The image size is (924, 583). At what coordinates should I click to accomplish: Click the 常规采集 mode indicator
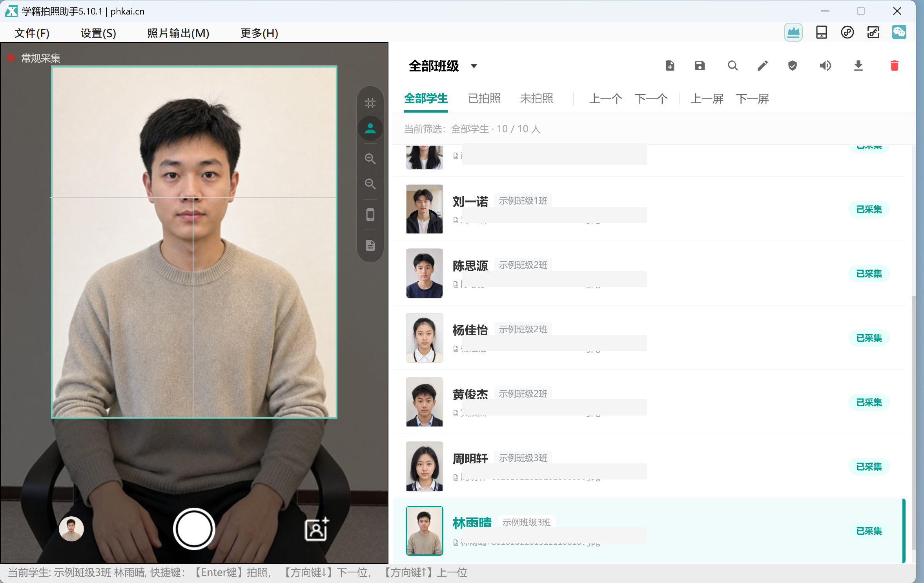pos(34,58)
